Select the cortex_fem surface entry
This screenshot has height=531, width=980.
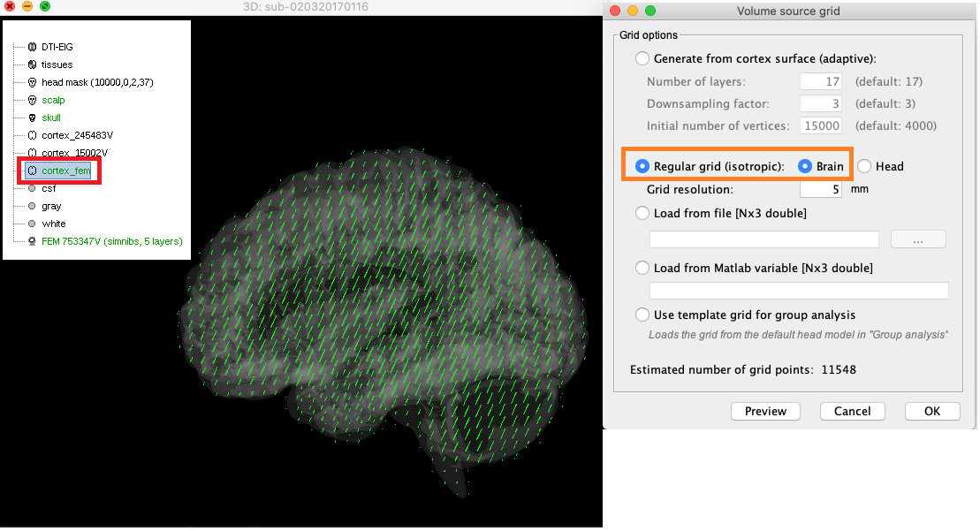[66, 171]
